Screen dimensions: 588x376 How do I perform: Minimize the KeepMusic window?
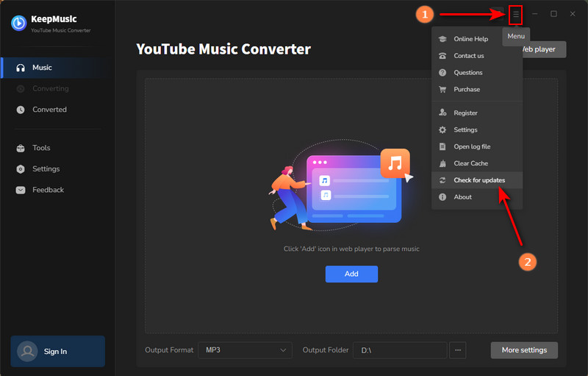535,14
